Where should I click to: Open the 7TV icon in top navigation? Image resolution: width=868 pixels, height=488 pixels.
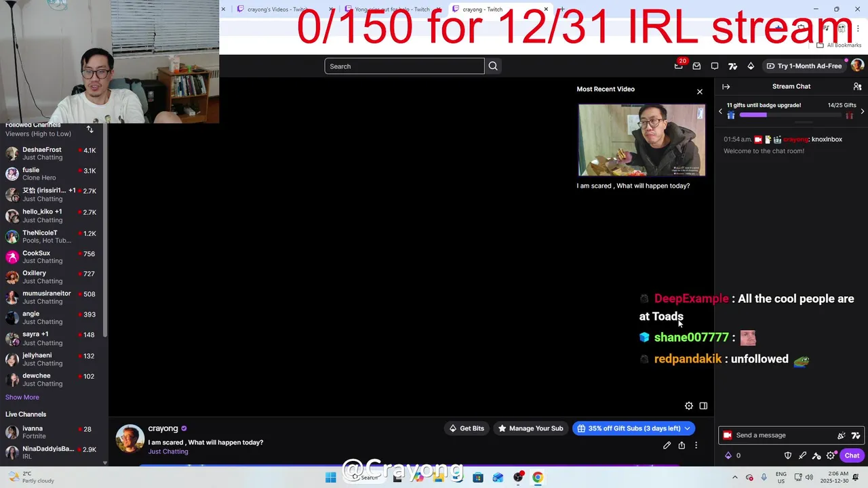click(x=732, y=66)
